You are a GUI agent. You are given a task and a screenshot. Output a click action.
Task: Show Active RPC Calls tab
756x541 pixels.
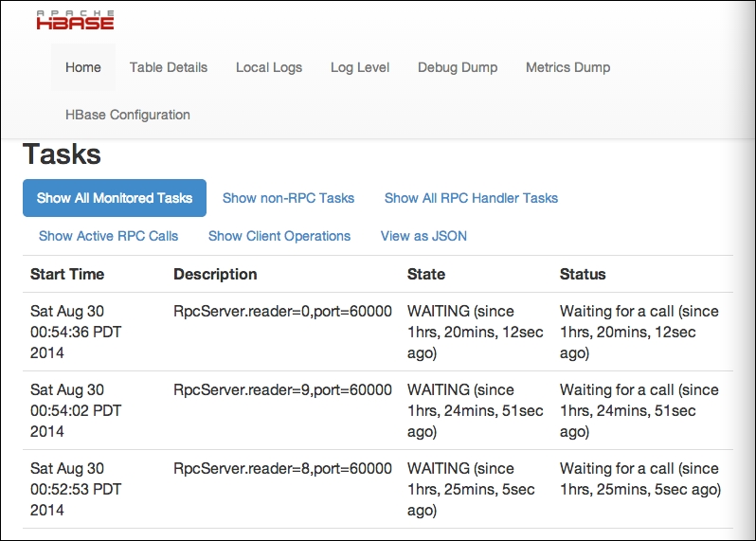click(x=109, y=236)
